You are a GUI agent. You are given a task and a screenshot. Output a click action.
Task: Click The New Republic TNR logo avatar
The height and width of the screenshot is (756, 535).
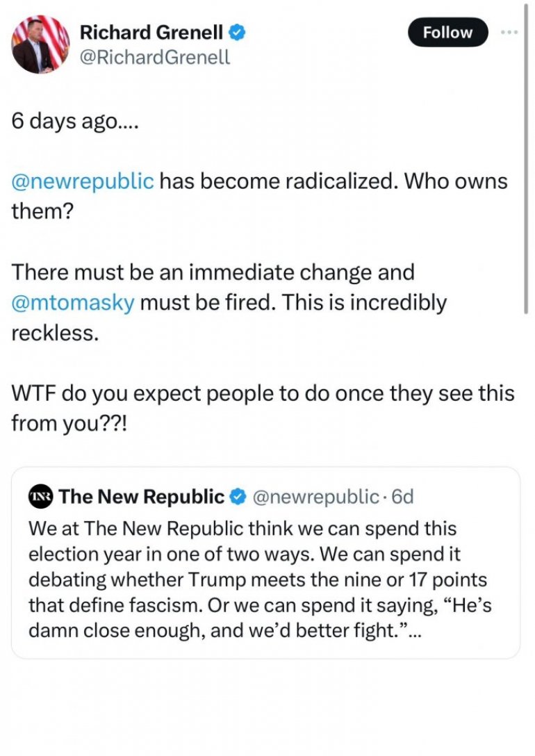click(x=40, y=497)
